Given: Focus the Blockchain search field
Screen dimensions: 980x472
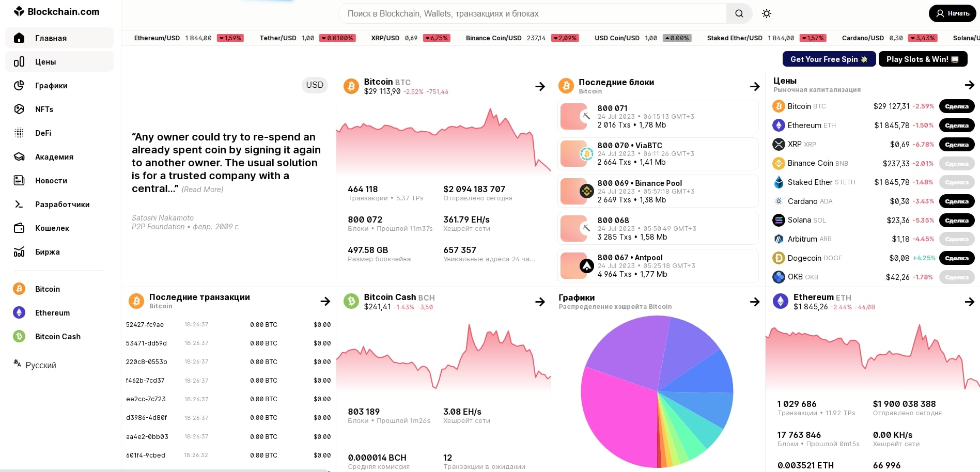Looking at the screenshot, I should click(x=532, y=13).
